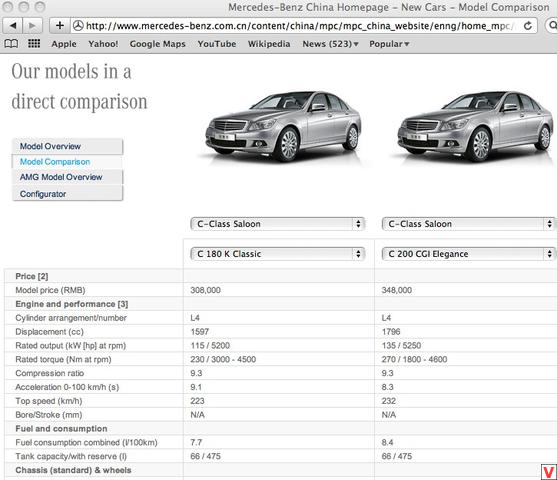Click acceleration value 8.3
The height and width of the screenshot is (480, 557).
click(387, 387)
